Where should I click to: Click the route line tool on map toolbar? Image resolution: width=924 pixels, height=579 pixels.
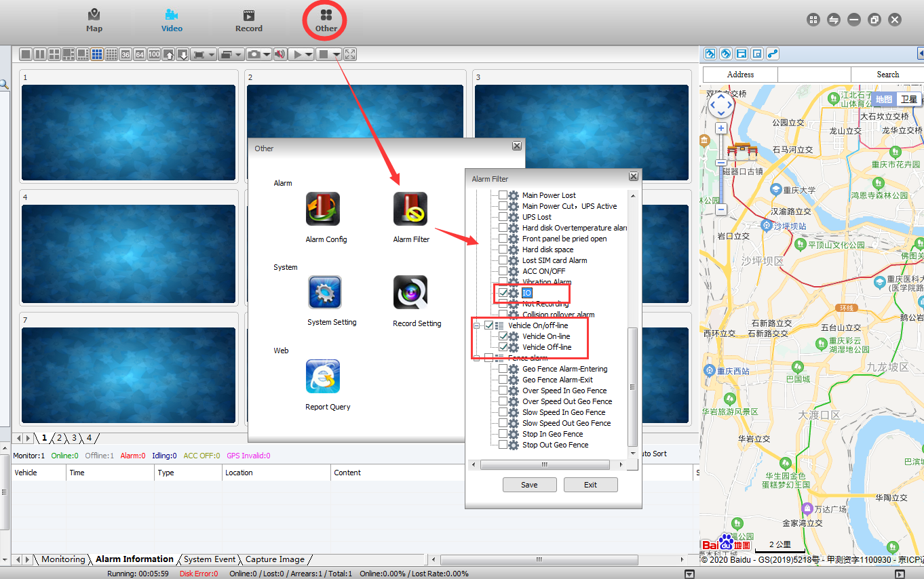tap(773, 54)
